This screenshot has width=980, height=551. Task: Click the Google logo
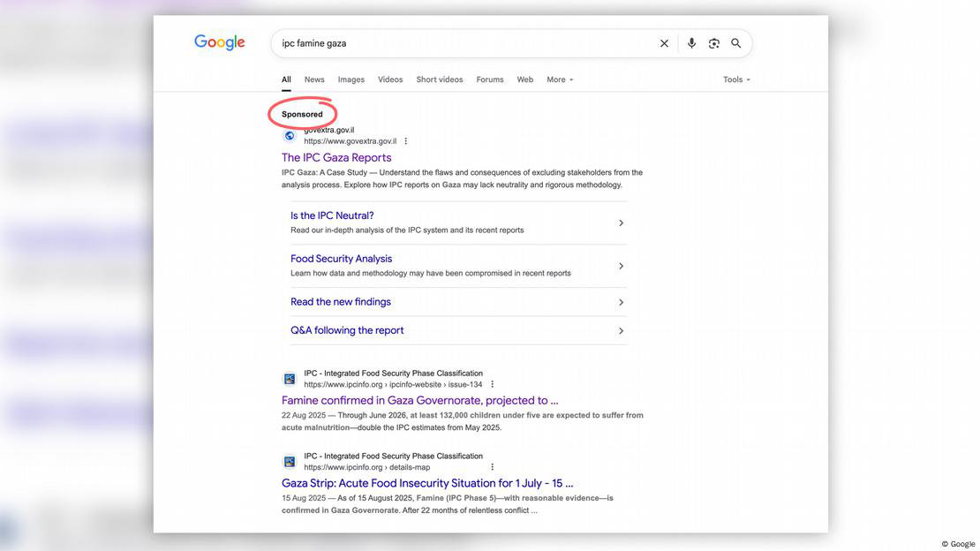220,42
